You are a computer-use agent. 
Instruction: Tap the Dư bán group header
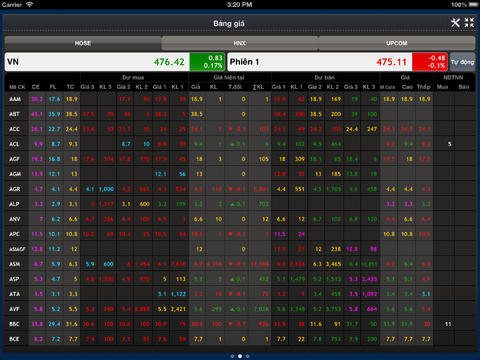[x=324, y=78]
